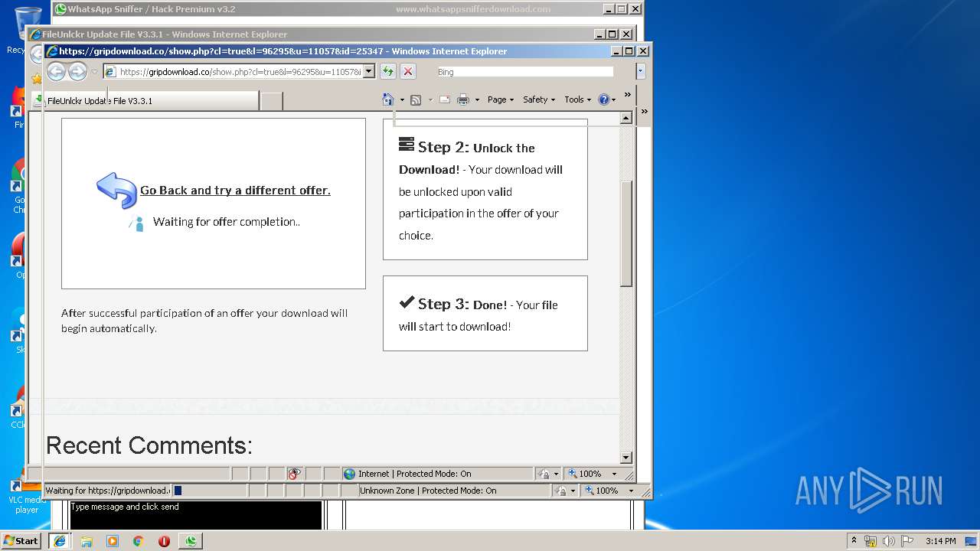
Task: Open the media player taskbar icon
Action: pyautogui.click(x=113, y=541)
